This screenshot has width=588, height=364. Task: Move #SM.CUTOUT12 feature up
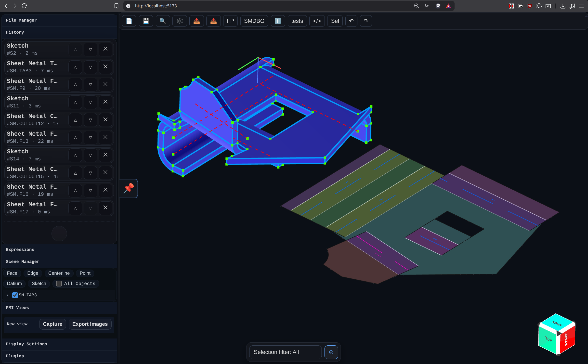tap(75, 120)
